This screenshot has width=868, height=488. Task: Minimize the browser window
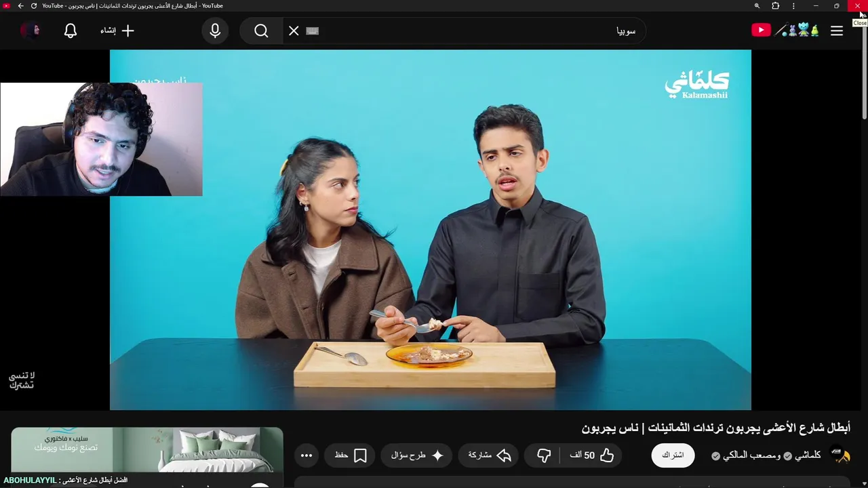[816, 6]
